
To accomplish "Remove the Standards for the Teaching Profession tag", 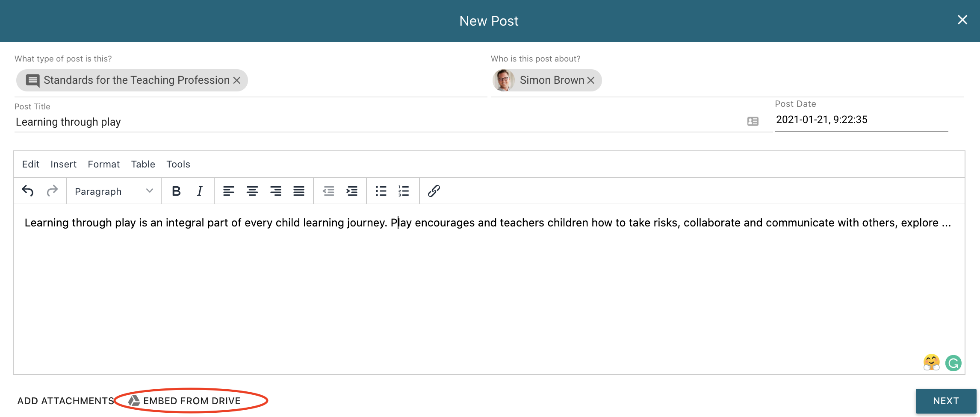I will click(x=237, y=80).
